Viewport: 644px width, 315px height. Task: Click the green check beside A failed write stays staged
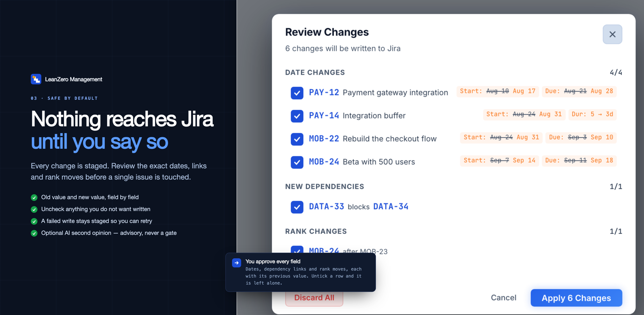(x=34, y=221)
